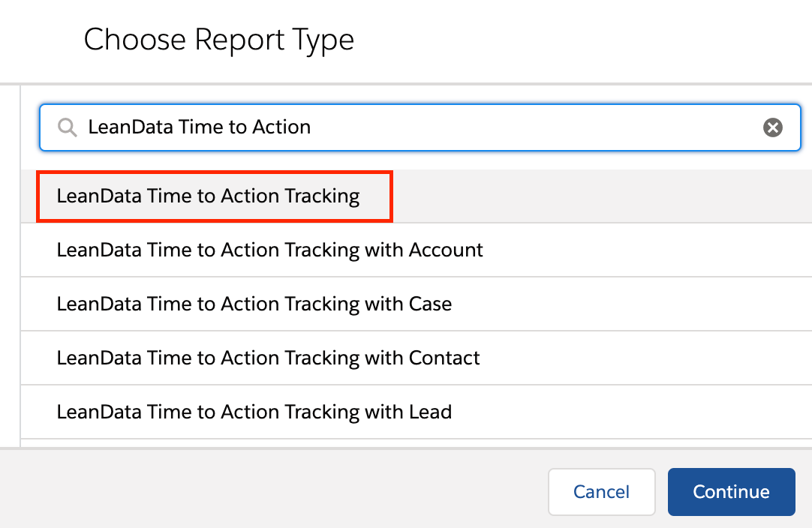Image resolution: width=812 pixels, height=528 pixels.
Task: Click the partially visible row below Lead
Action: 413,443
